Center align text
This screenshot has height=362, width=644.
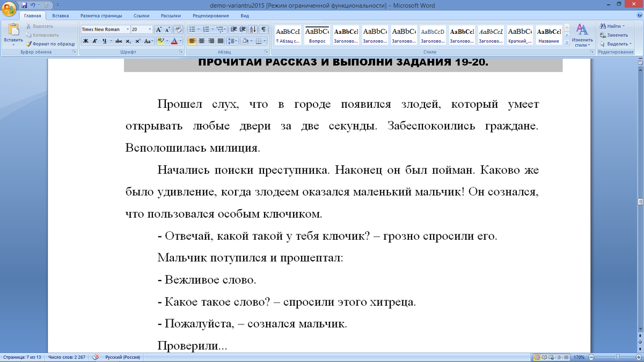click(x=202, y=41)
